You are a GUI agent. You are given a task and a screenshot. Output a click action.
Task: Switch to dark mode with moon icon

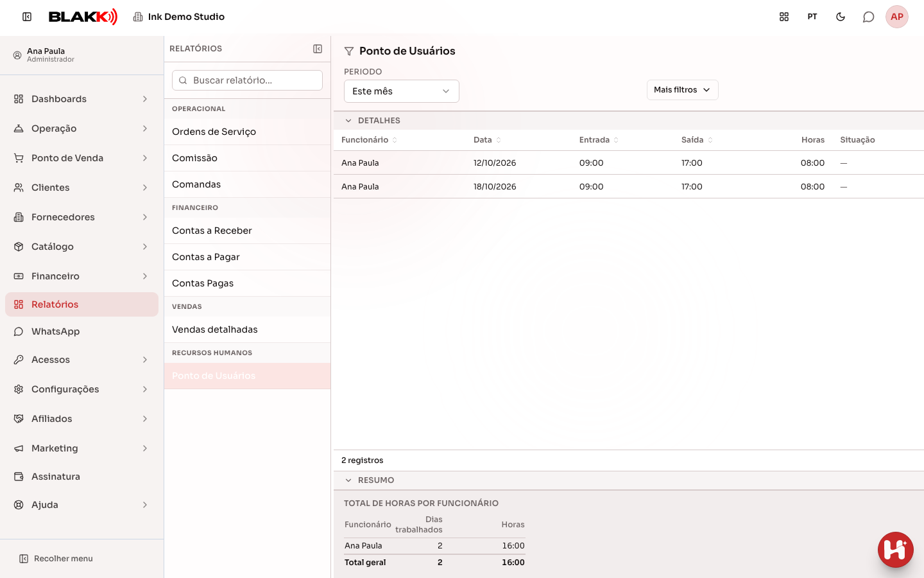click(841, 17)
